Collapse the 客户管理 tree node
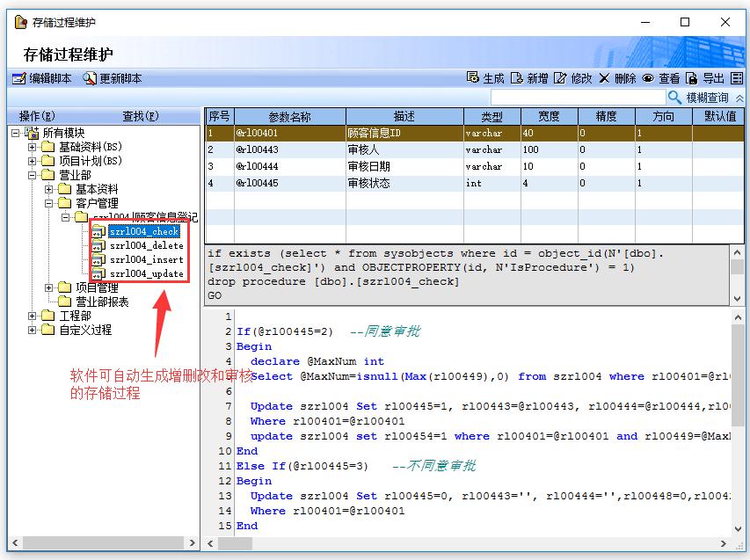This screenshot has height=560, width=750. (49, 203)
